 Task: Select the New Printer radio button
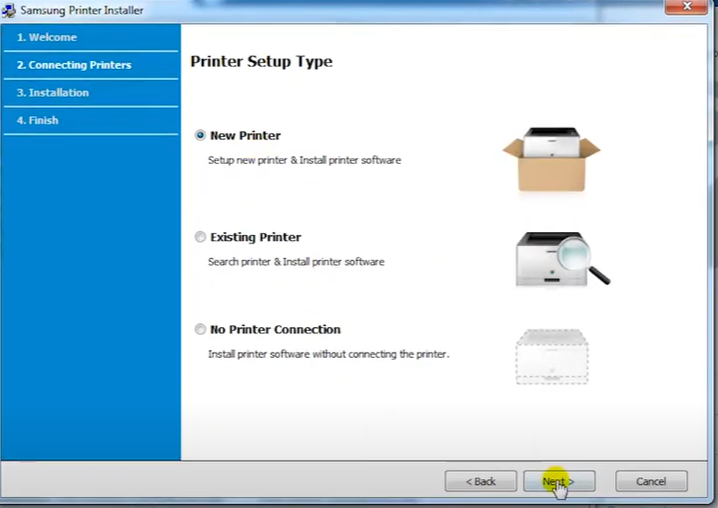point(200,135)
